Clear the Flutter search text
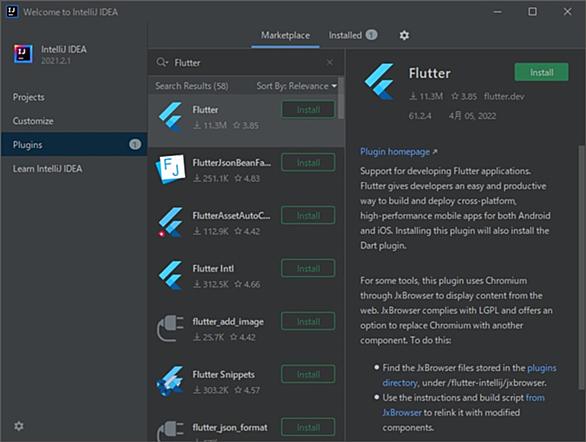 click(330, 62)
